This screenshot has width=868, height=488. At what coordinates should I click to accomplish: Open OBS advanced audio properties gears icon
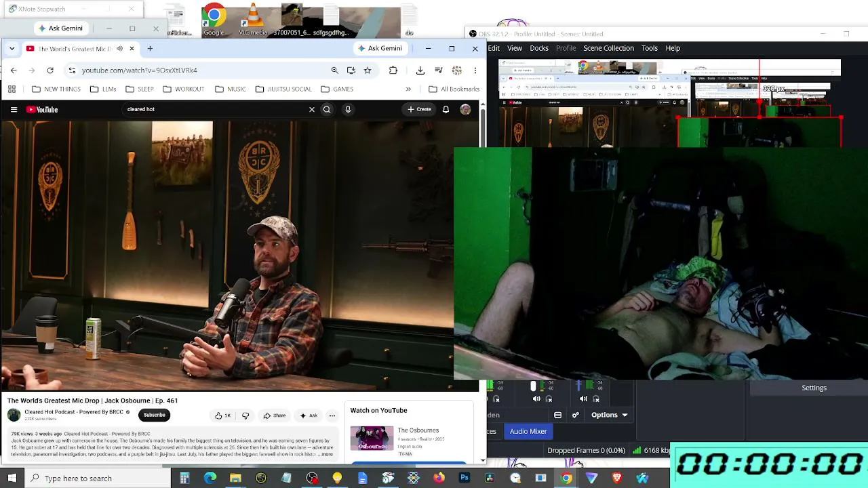576,415
